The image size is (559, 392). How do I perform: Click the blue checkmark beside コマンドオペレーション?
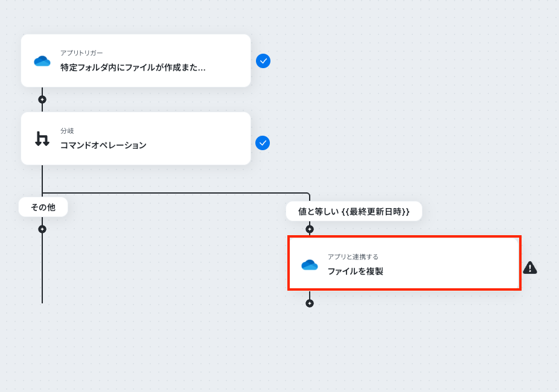263,143
